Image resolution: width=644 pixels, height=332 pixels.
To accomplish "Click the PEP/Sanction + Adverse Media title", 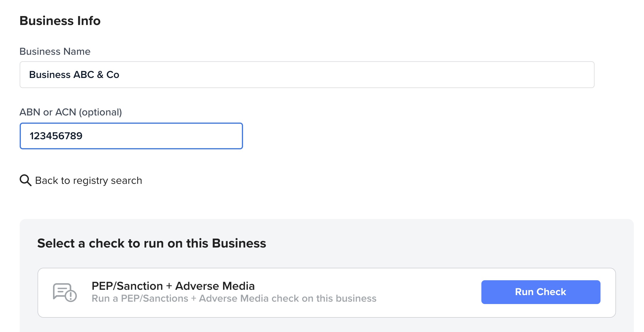I will (x=173, y=286).
